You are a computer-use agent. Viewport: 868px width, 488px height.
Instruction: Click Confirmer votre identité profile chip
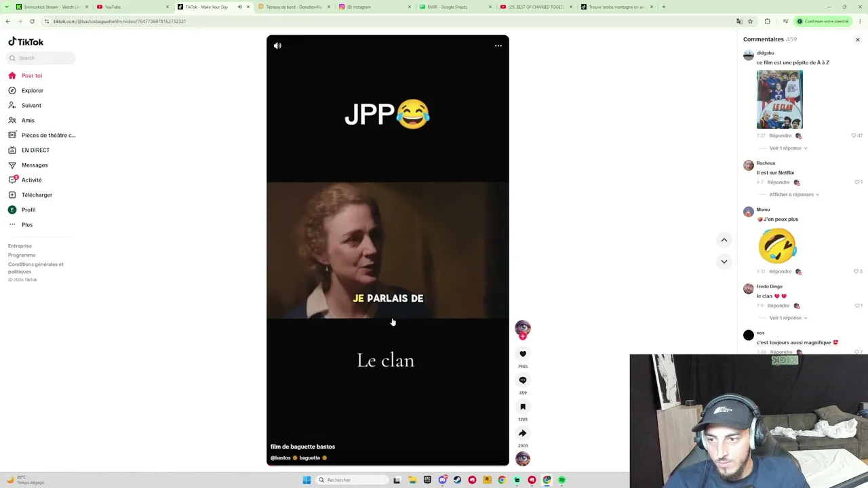coord(823,21)
